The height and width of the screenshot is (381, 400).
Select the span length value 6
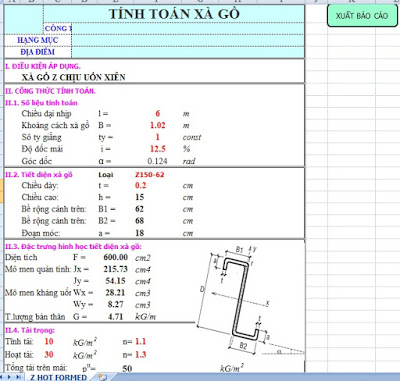pos(158,114)
